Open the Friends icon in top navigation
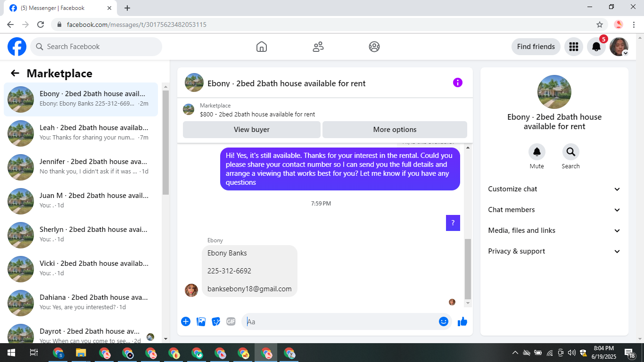Image resolution: width=644 pixels, height=362 pixels. [x=318, y=47]
